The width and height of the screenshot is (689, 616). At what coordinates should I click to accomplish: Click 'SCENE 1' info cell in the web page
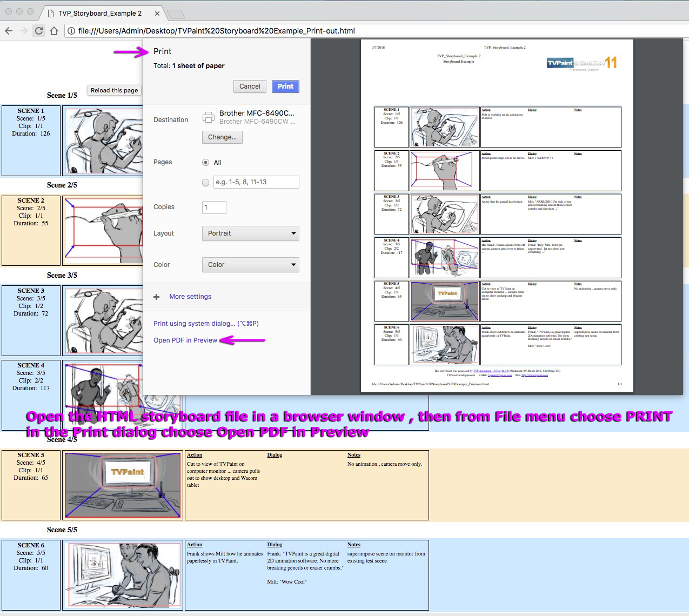[31, 140]
